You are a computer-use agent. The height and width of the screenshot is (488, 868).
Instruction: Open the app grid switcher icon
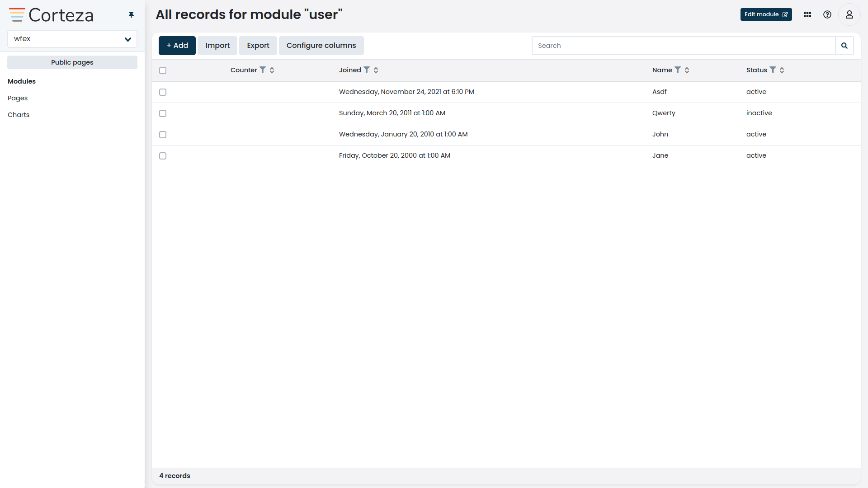click(x=807, y=14)
